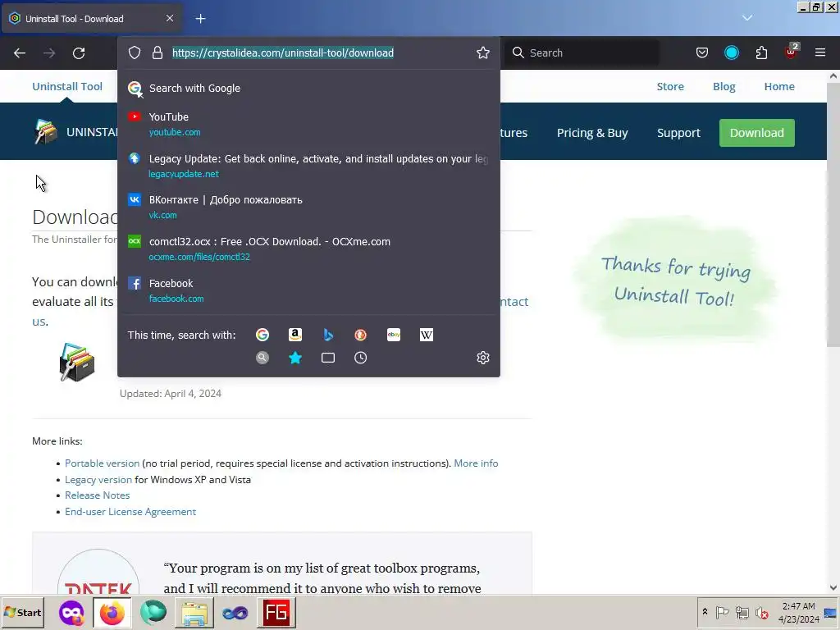Viewport: 840px width, 630px height.
Task: Search this time with Bing
Action: [328, 335]
